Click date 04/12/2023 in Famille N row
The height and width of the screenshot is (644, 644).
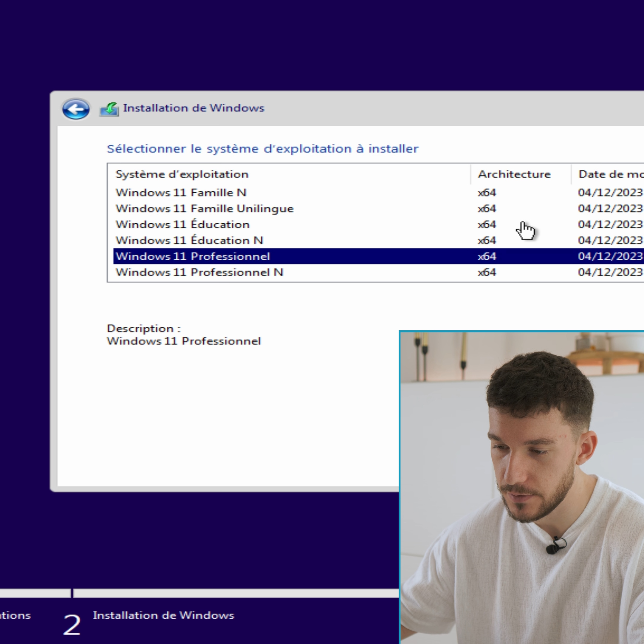click(x=611, y=193)
